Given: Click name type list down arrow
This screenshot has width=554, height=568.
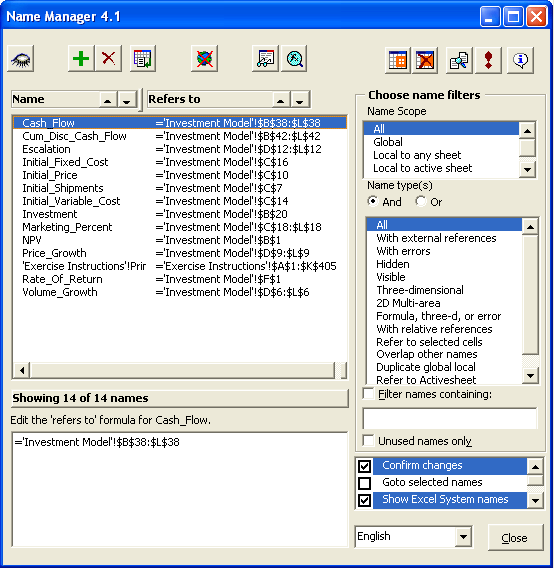Looking at the screenshot, I should tap(530, 376).
